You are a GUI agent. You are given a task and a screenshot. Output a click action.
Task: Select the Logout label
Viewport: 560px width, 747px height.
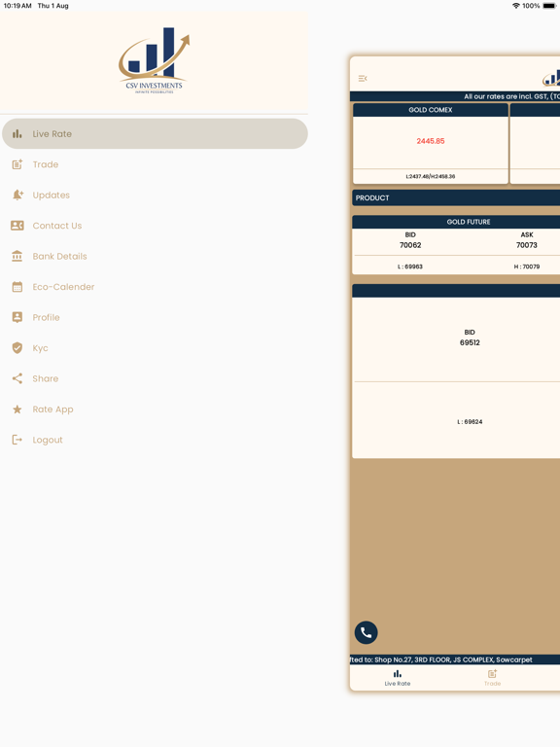pos(48,440)
